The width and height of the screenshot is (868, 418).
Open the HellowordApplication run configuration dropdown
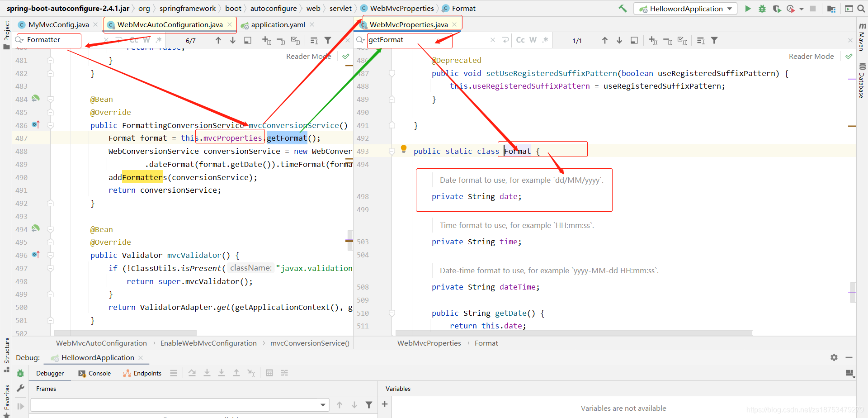point(685,9)
